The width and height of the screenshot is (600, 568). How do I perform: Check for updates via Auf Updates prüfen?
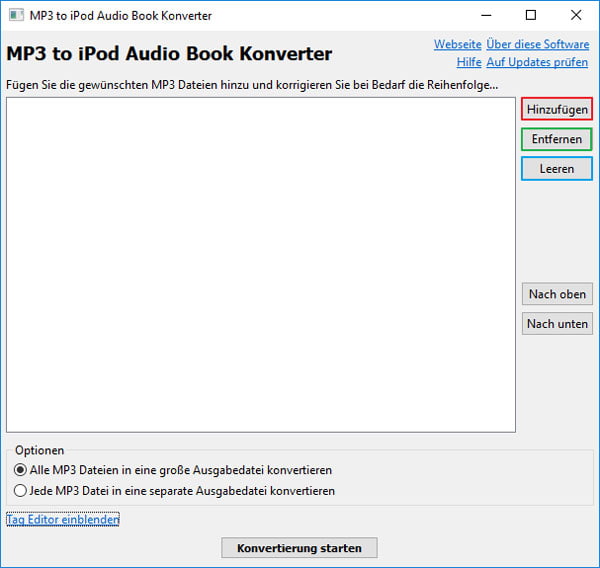click(537, 62)
